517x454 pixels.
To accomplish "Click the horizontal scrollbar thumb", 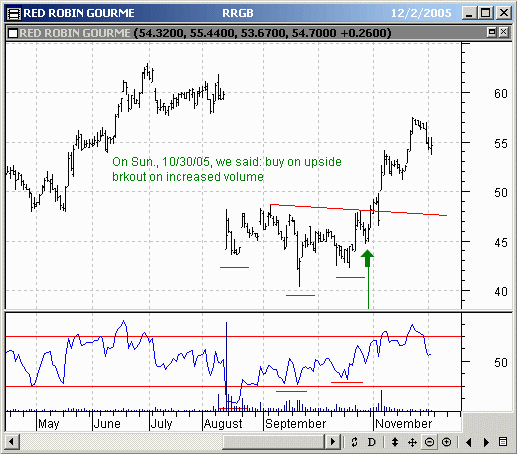I will 273,442.
